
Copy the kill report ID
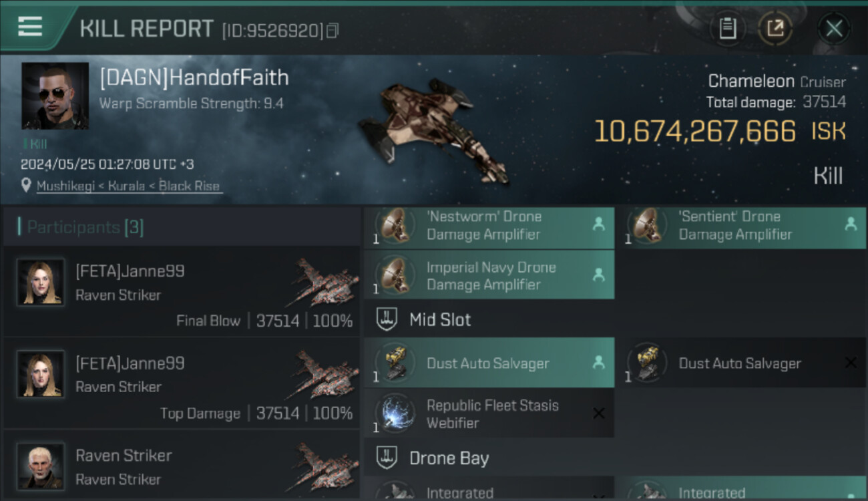pos(332,31)
